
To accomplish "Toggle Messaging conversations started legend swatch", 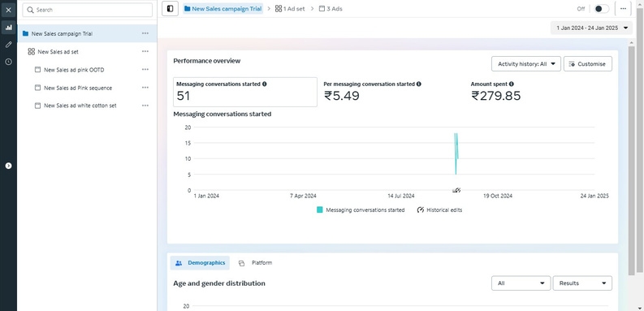I will (320, 210).
